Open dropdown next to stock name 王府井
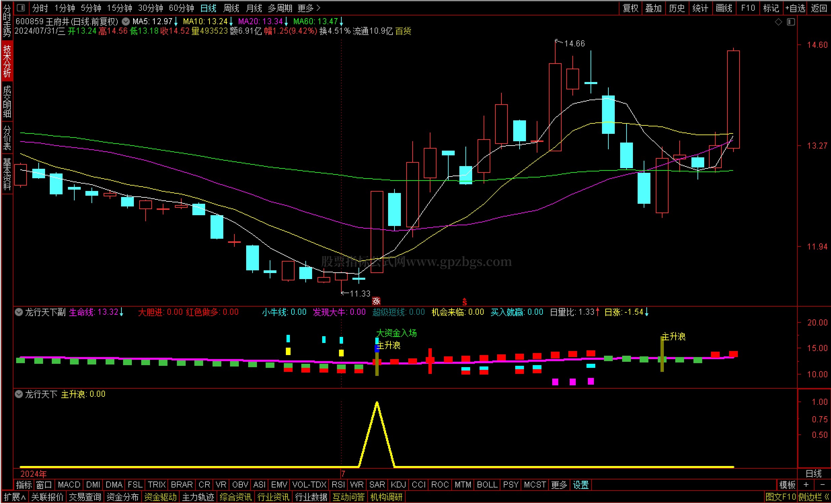The height and width of the screenshot is (504, 831). click(126, 22)
